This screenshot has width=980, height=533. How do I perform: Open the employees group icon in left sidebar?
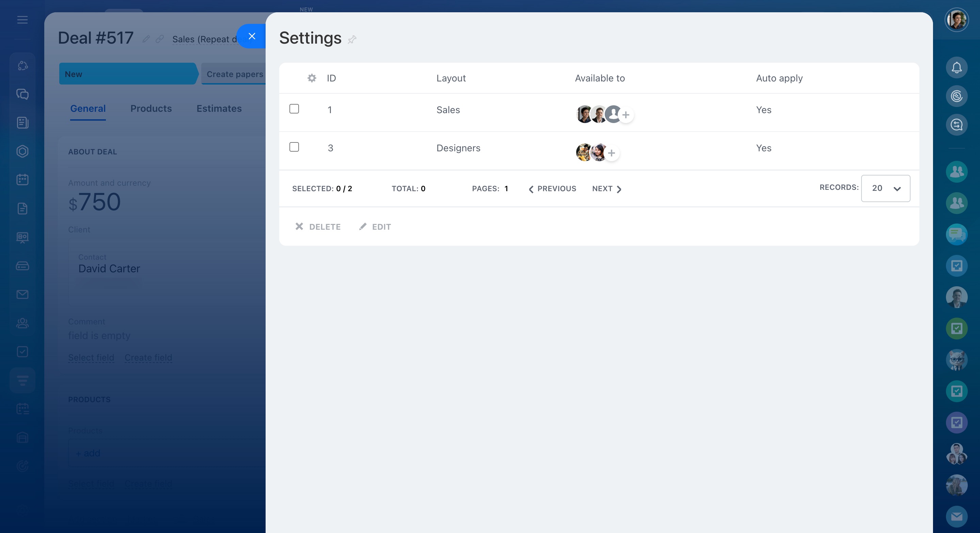22,323
